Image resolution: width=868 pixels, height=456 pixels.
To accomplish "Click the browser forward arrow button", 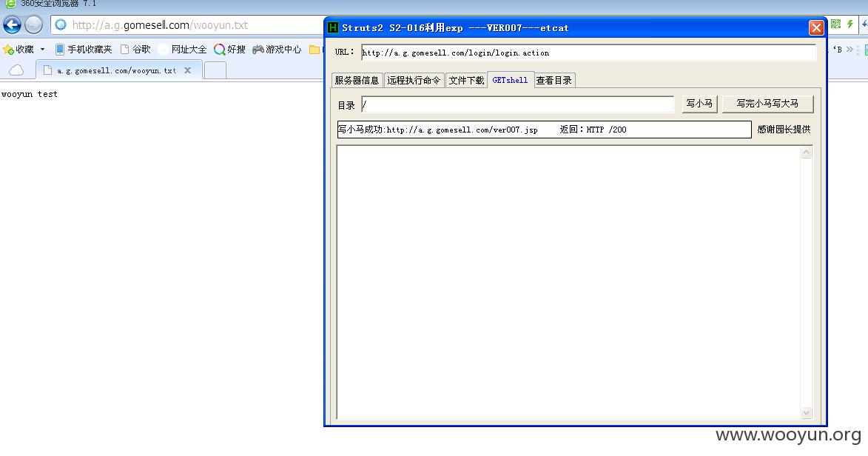I will (x=34, y=24).
